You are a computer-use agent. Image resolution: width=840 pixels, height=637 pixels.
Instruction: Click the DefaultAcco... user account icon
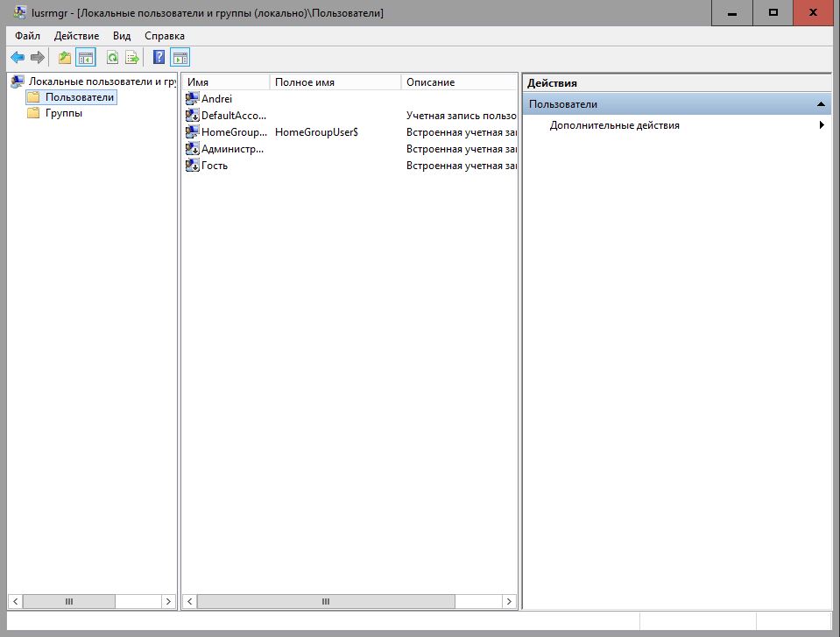(x=192, y=115)
